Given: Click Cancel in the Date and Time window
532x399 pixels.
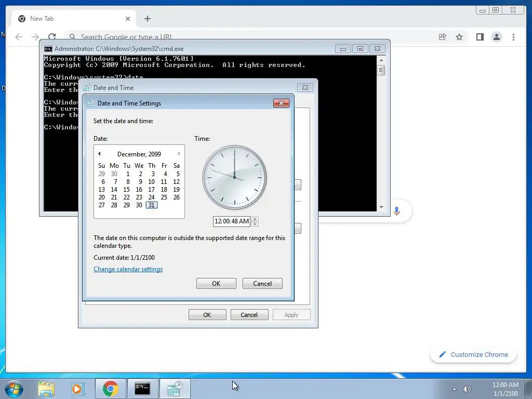Looking at the screenshot, I should click(x=249, y=315).
